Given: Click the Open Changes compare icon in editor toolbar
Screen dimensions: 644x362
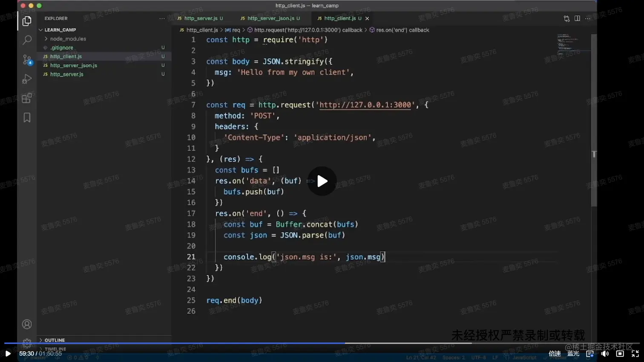Looking at the screenshot, I should click(566, 19).
